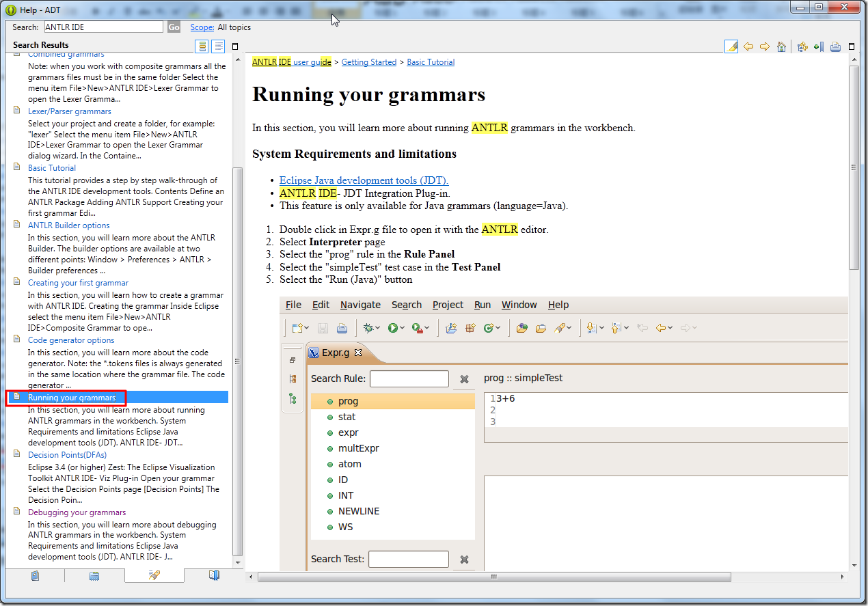Open the Debugging your grammars search result
The height and width of the screenshot is (606, 868).
[x=77, y=512]
